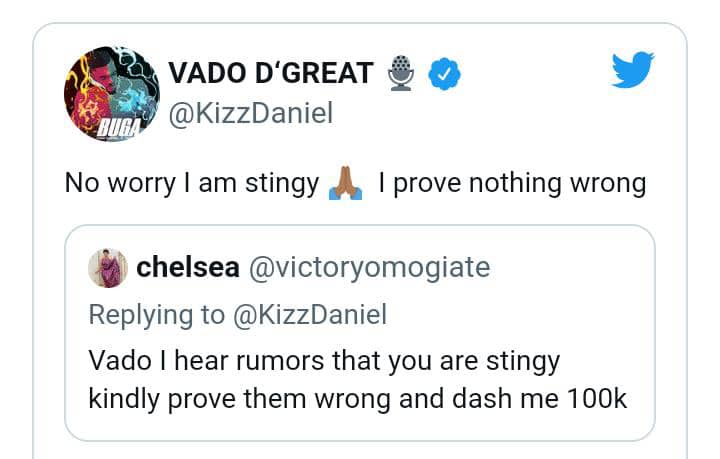The image size is (720, 459).
Task: Click the "No worry I am stingy" text
Action: (x=191, y=184)
